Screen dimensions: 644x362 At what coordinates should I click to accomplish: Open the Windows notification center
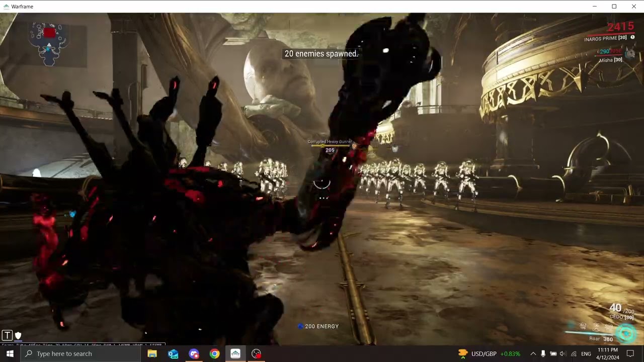(x=630, y=354)
